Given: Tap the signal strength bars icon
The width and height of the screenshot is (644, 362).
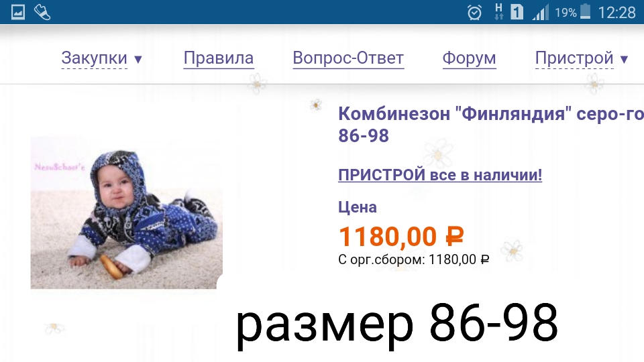Looking at the screenshot, I should 541,12.
